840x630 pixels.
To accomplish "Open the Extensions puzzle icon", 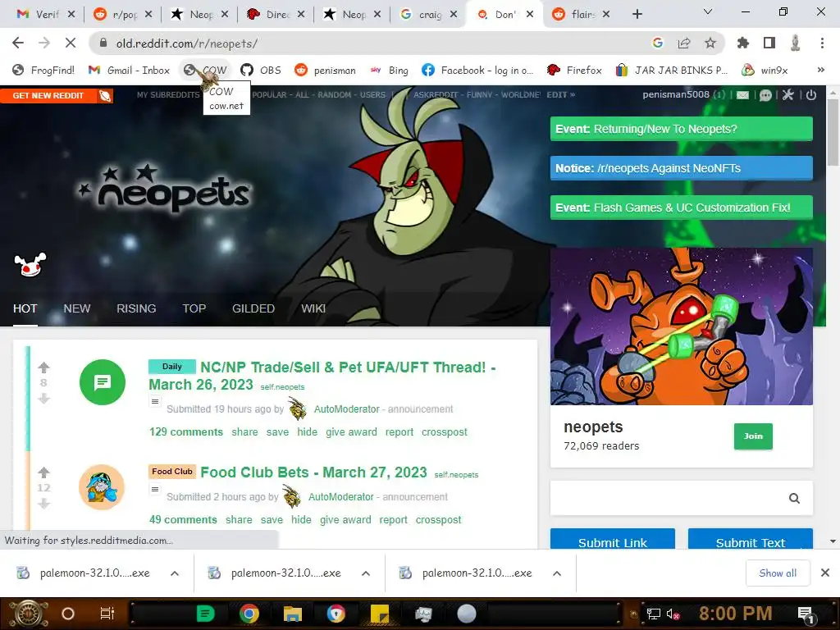I will [743, 43].
